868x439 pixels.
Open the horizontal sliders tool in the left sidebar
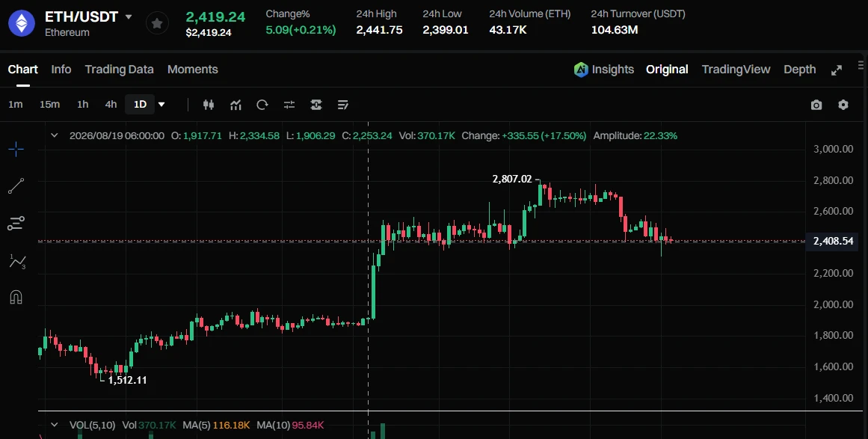coord(16,223)
